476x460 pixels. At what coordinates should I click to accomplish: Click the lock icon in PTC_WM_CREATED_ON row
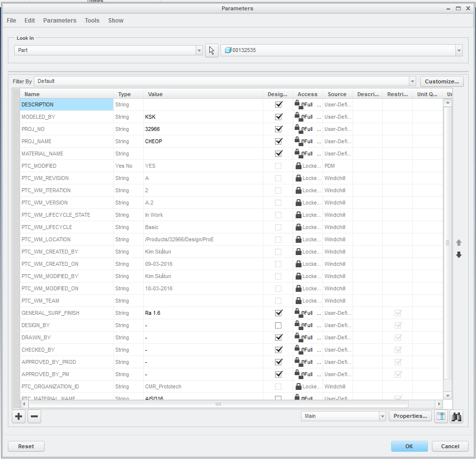[x=299, y=264]
